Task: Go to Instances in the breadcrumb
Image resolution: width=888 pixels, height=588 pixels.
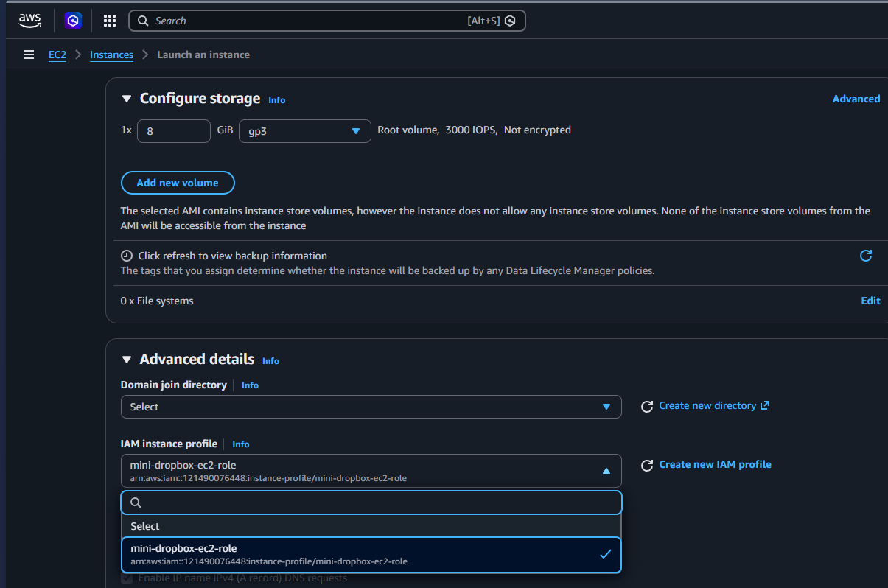Action: (x=111, y=55)
